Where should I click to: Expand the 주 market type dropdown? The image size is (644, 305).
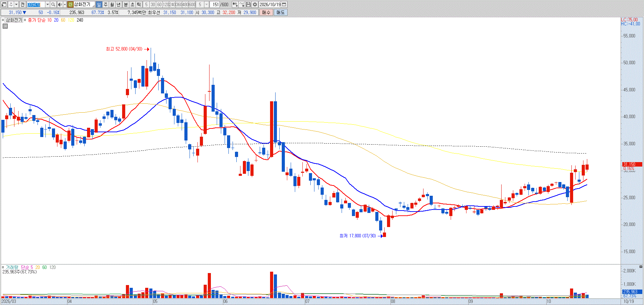click(16, 4)
